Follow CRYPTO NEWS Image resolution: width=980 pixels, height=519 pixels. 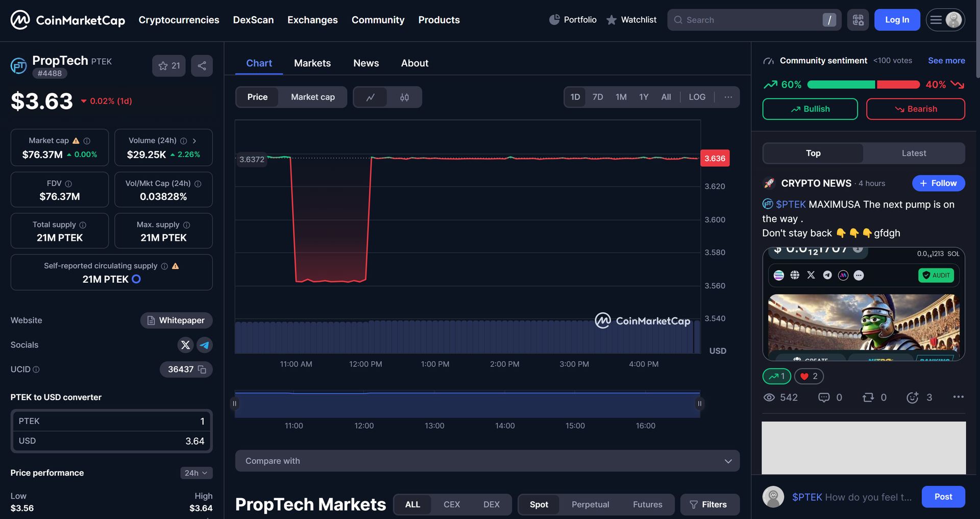click(x=938, y=183)
